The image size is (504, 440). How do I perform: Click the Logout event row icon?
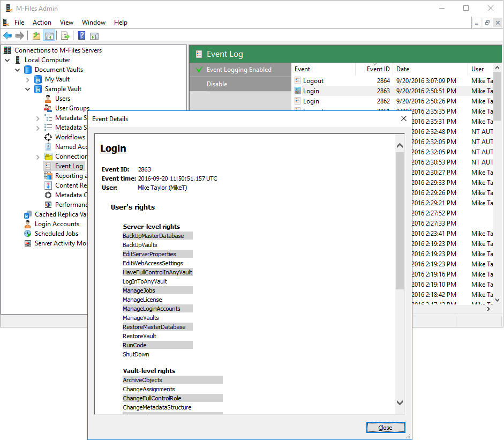click(298, 81)
